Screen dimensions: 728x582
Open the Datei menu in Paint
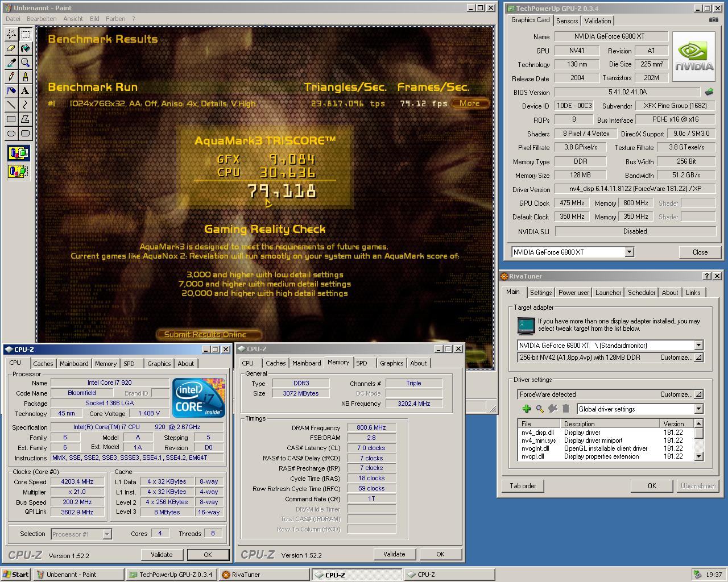tap(13, 19)
